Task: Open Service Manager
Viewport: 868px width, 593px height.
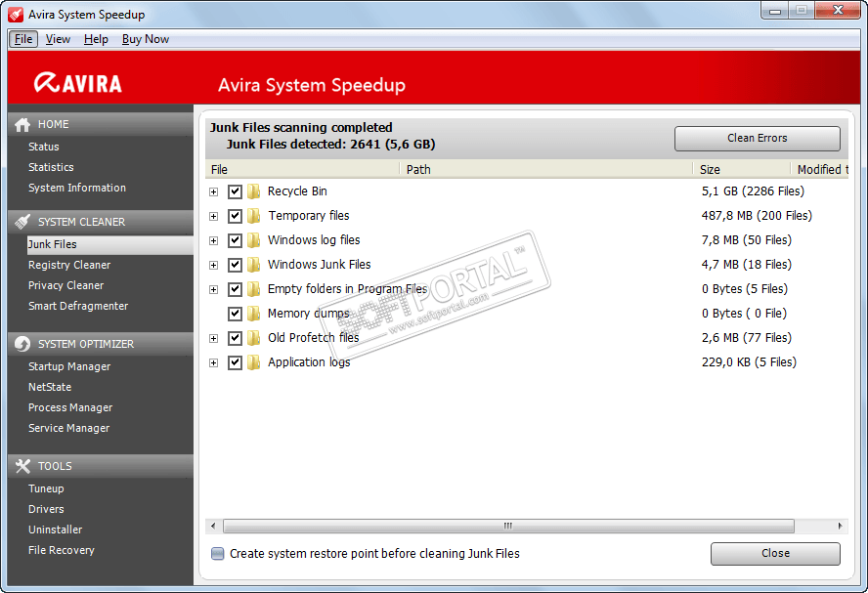Action: (68, 428)
